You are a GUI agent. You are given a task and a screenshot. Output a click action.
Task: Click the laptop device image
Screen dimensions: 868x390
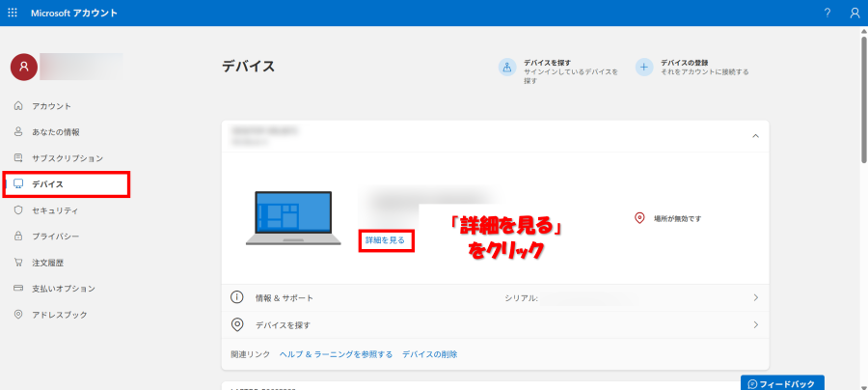(291, 218)
